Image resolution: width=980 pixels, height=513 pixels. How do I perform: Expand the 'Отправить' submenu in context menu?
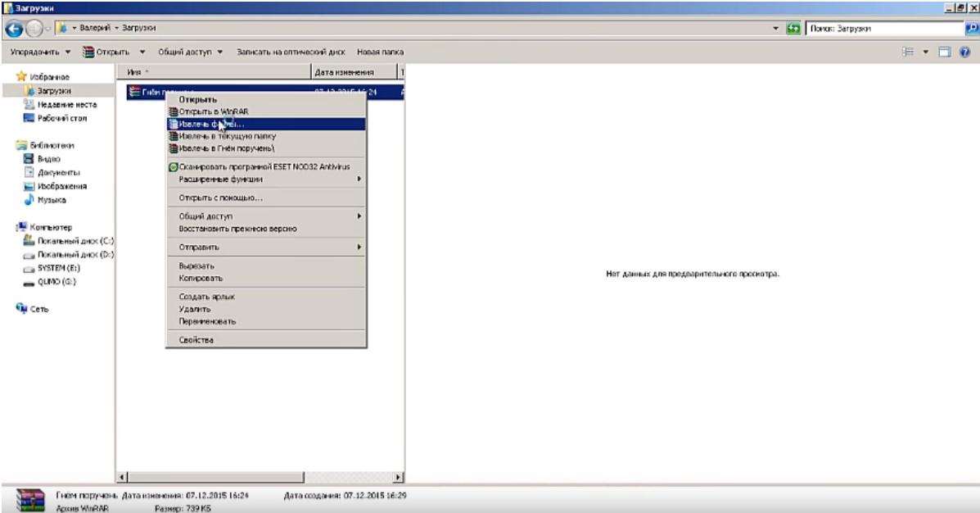point(266,246)
